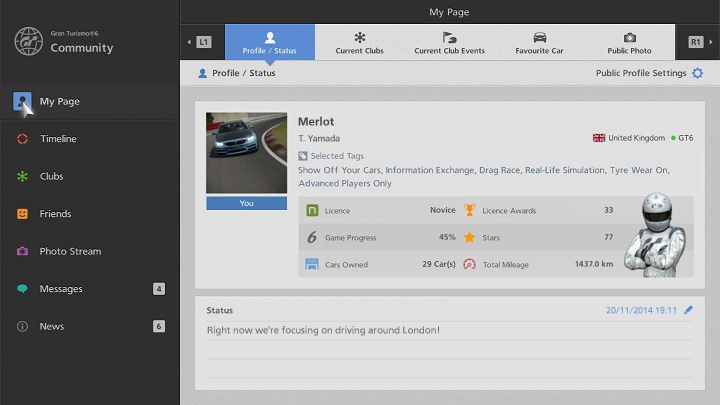Click the News info icon
The image size is (720, 405).
click(x=22, y=326)
